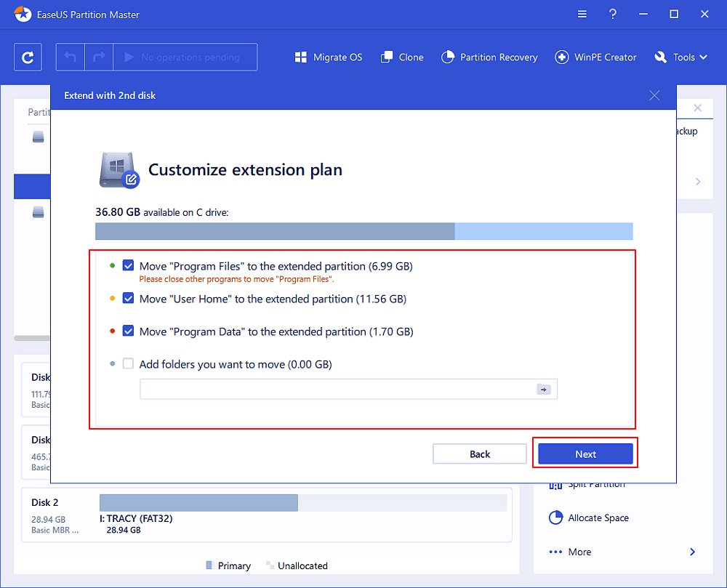The image size is (727, 588).
Task: Click the Unallocated legend swatch
Action: click(x=270, y=565)
